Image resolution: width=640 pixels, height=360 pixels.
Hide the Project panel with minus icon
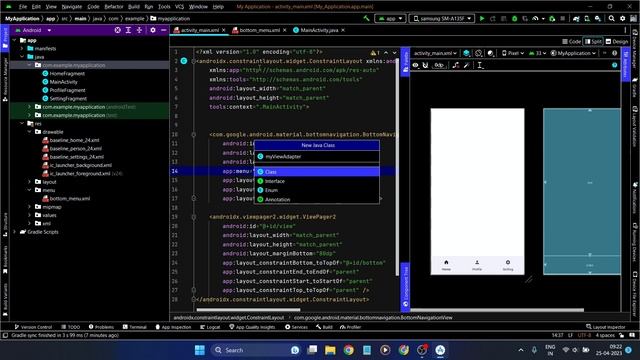164,30
